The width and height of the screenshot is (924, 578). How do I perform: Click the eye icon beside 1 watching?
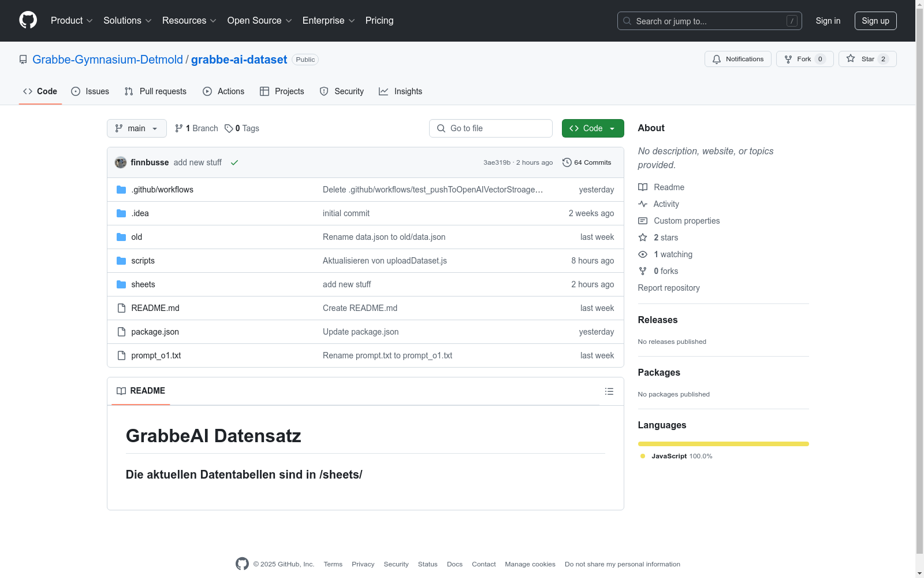(643, 254)
